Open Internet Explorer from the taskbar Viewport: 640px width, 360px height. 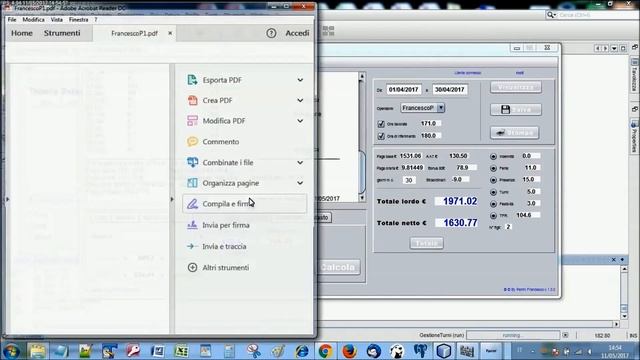(x=302, y=351)
